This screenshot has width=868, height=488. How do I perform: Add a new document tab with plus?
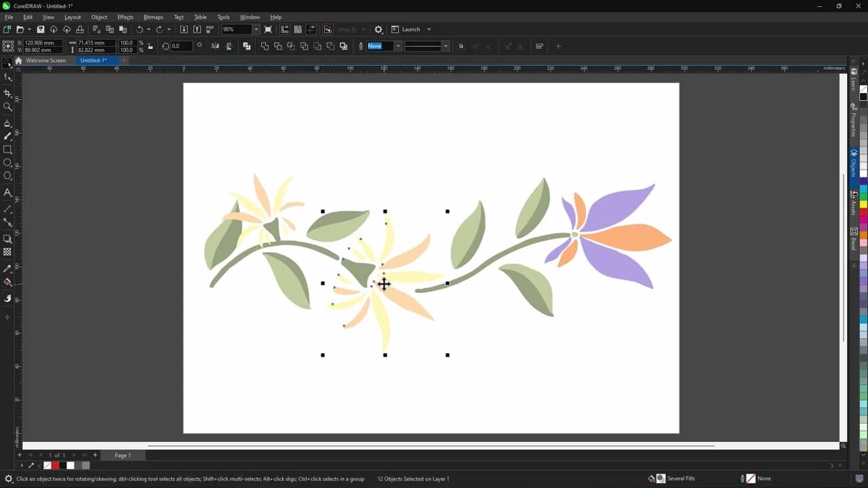coord(124,60)
